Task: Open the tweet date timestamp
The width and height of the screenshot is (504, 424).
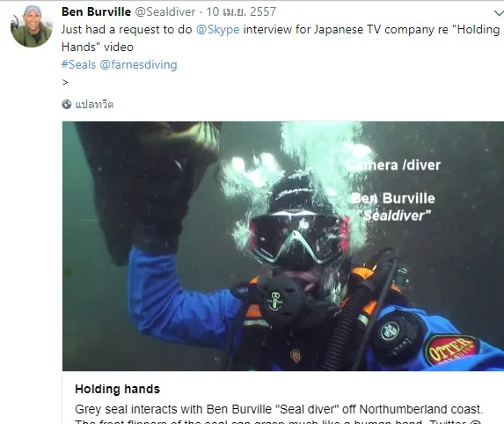Action: point(241,12)
